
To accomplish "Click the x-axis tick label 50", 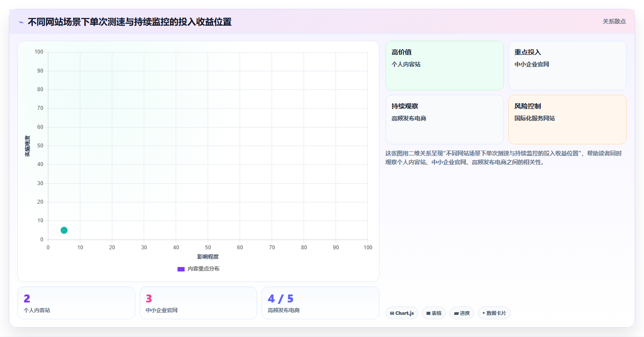I will tap(208, 247).
